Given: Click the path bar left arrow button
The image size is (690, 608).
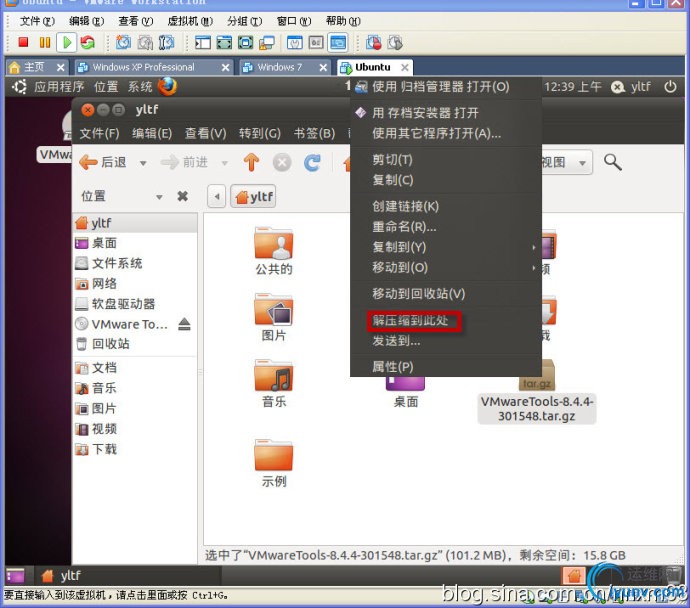Looking at the screenshot, I should click(217, 196).
